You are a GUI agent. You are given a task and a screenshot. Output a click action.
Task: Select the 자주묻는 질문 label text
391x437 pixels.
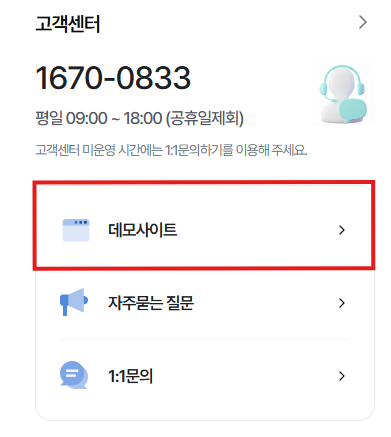click(151, 303)
